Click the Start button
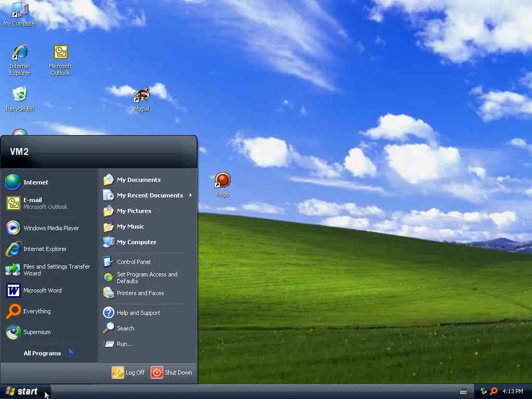 click(24, 392)
